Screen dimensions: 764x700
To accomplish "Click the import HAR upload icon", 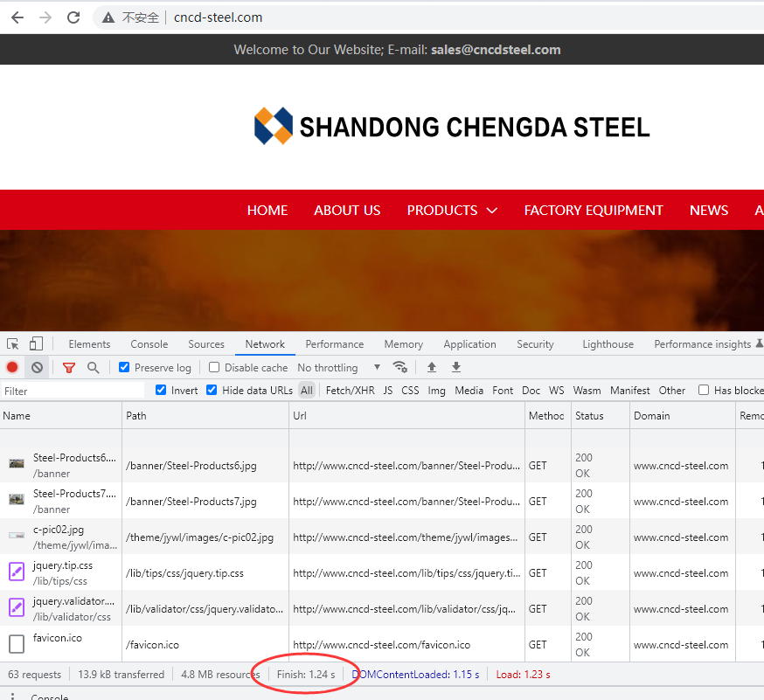I will [432, 368].
